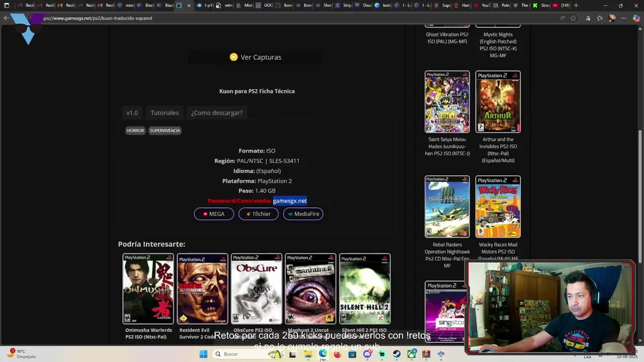Download via the 1fichier button
Image resolution: width=644 pixels, height=362 pixels.
[x=259, y=214]
